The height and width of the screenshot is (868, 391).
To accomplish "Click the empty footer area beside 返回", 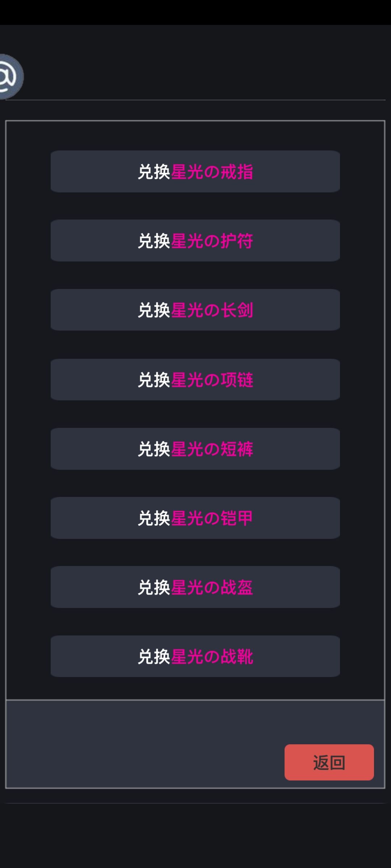I will (x=145, y=744).
